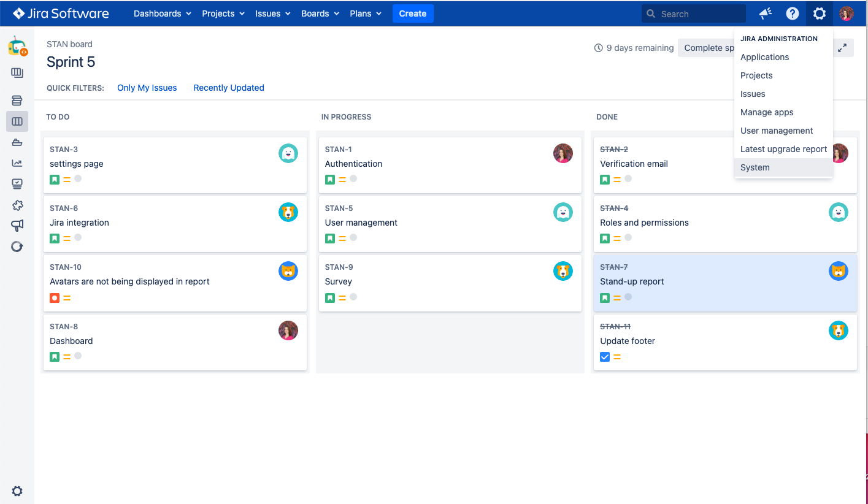Click the green story icon on STAN-3 card
This screenshot has width=868, height=504.
pos(55,180)
